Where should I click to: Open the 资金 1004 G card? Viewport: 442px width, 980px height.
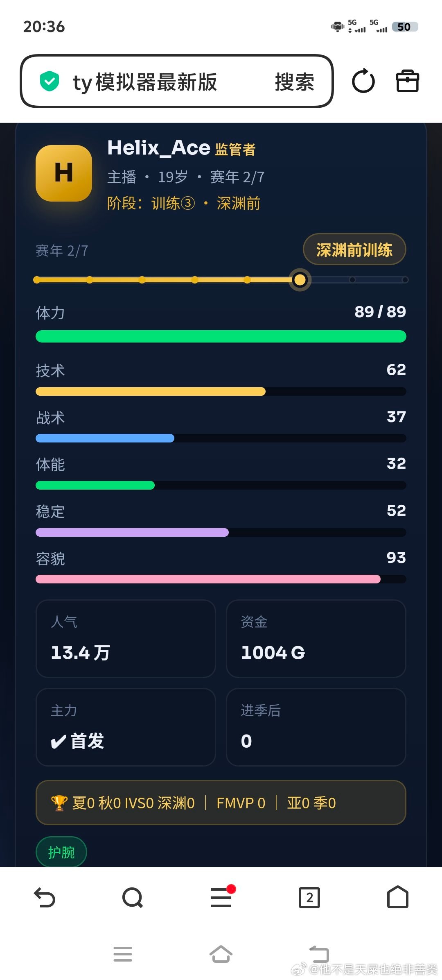316,639
